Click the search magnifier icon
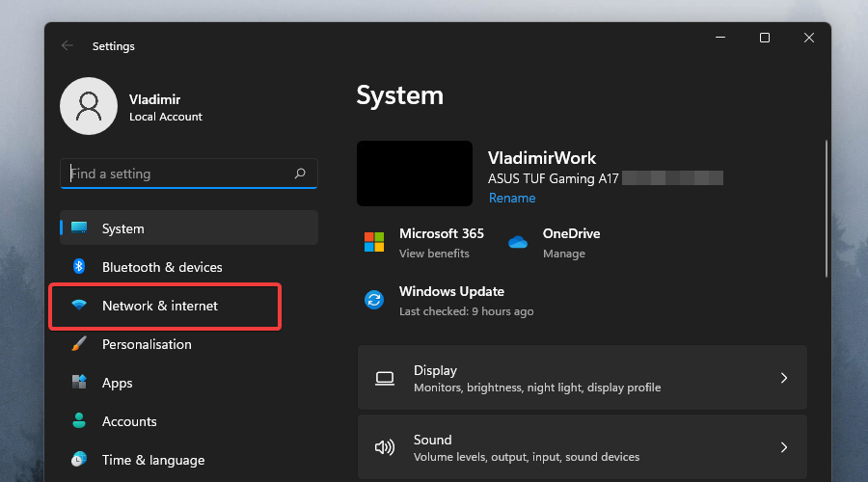Screen dimensions: 868x482 pos(300,174)
